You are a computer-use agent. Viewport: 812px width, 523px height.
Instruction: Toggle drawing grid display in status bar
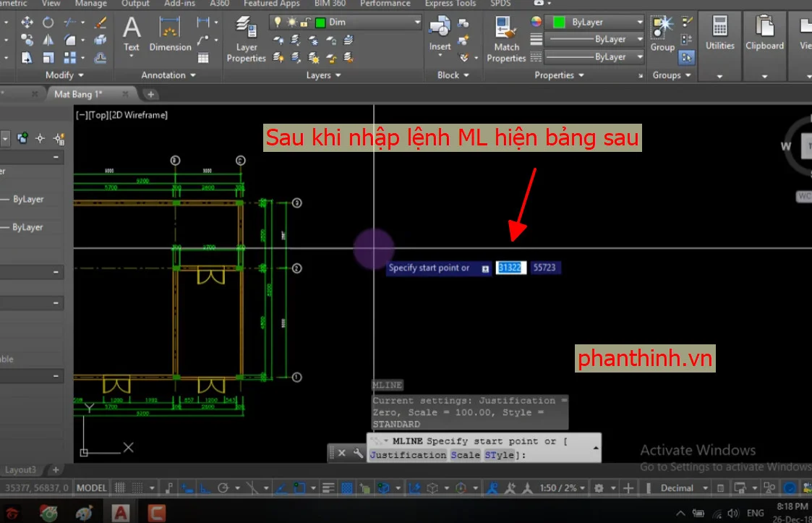pos(120,488)
